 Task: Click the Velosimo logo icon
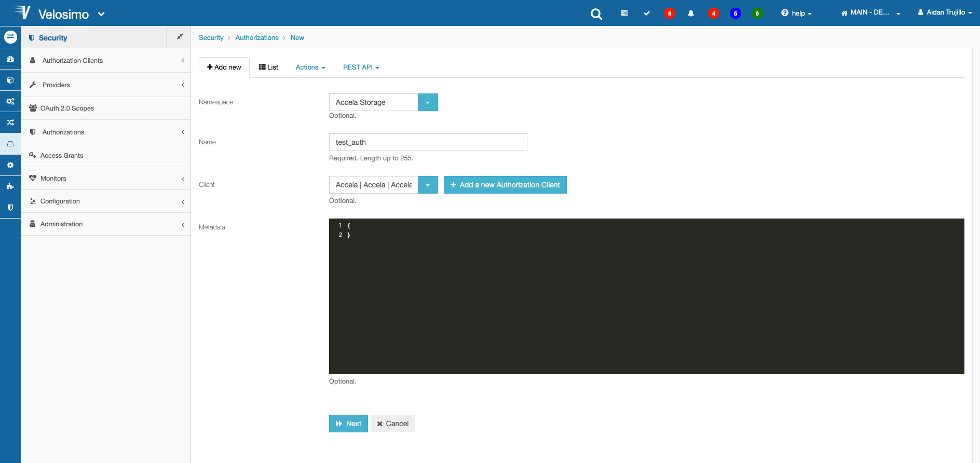tap(21, 12)
